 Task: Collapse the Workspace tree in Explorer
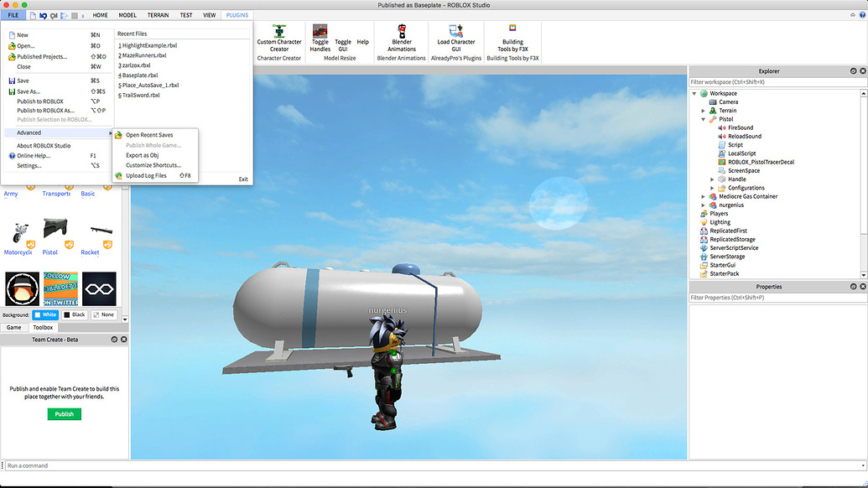tap(693, 92)
